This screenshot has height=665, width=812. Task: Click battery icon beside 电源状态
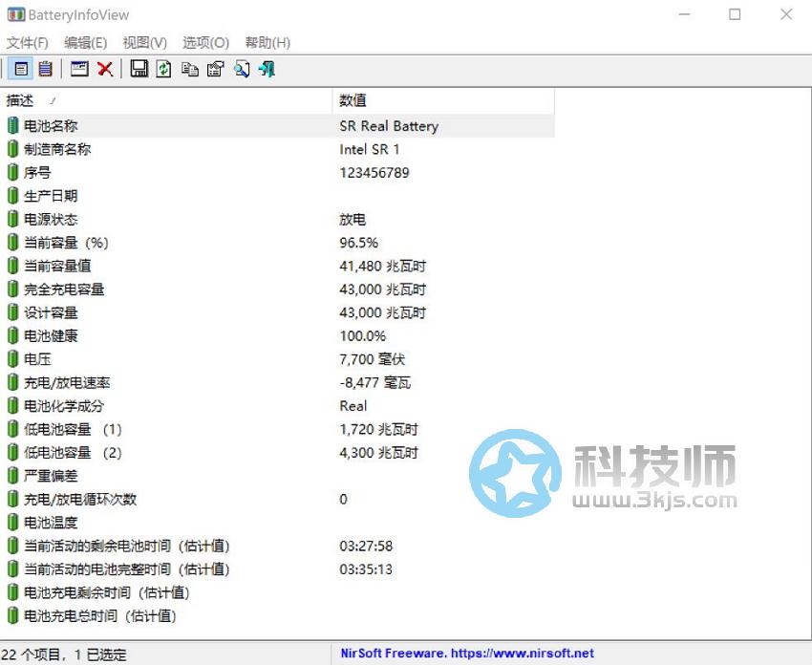tap(13, 219)
